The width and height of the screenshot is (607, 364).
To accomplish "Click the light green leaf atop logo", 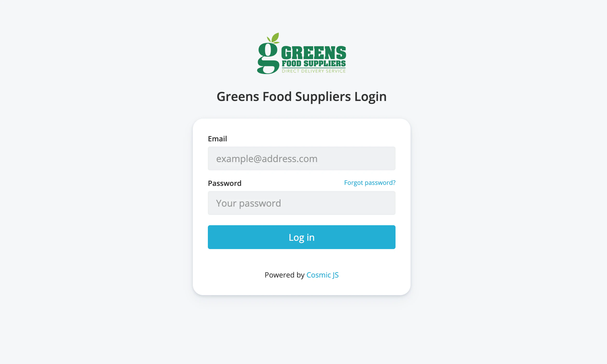I will (274, 38).
